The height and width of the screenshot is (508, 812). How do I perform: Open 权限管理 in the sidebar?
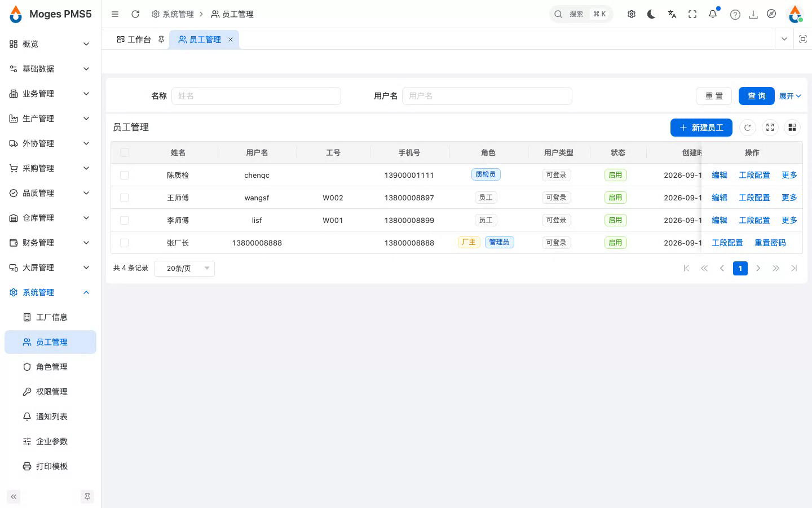point(50,392)
